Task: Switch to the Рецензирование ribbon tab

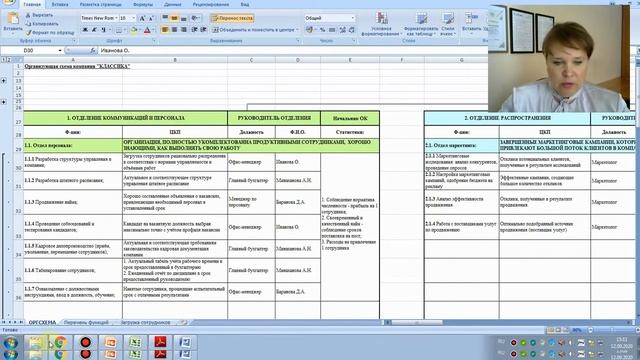Action: (x=211, y=4)
